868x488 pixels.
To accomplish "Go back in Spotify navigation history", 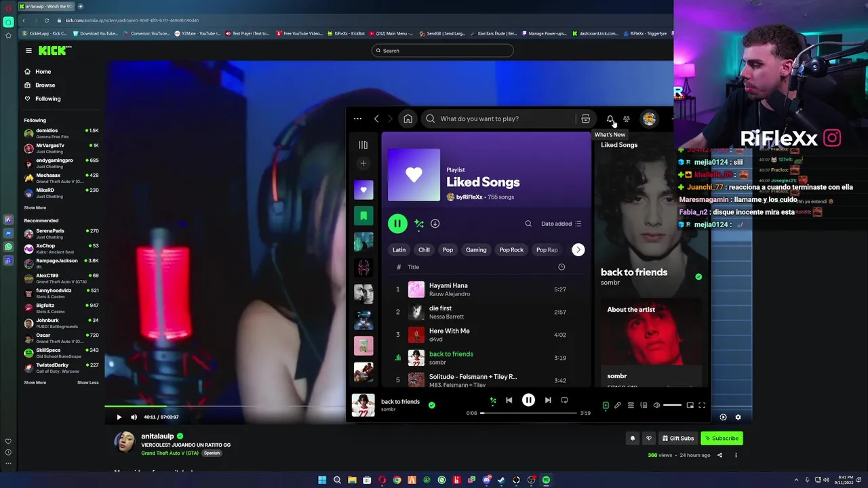I will (376, 119).
